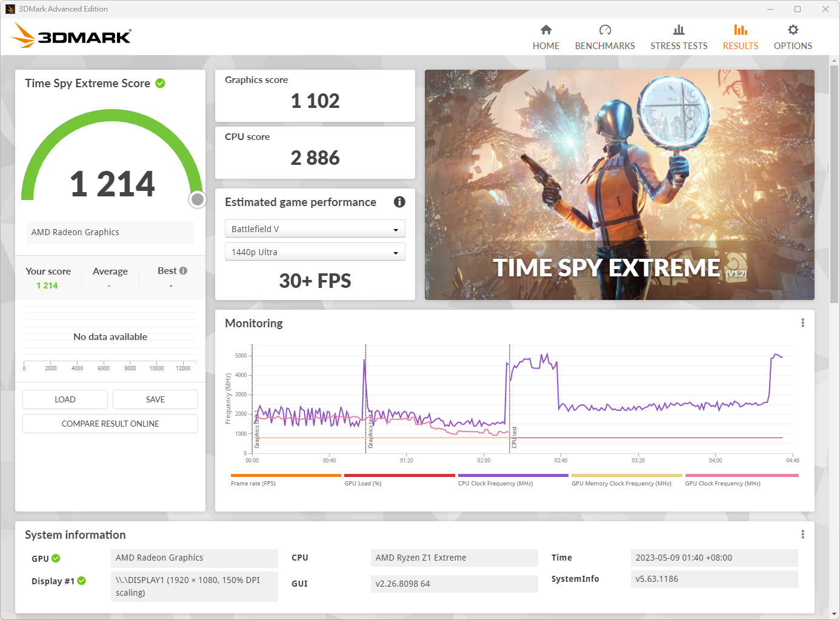Click the GPU field AMD Radeon Graphics

(195, 558)
